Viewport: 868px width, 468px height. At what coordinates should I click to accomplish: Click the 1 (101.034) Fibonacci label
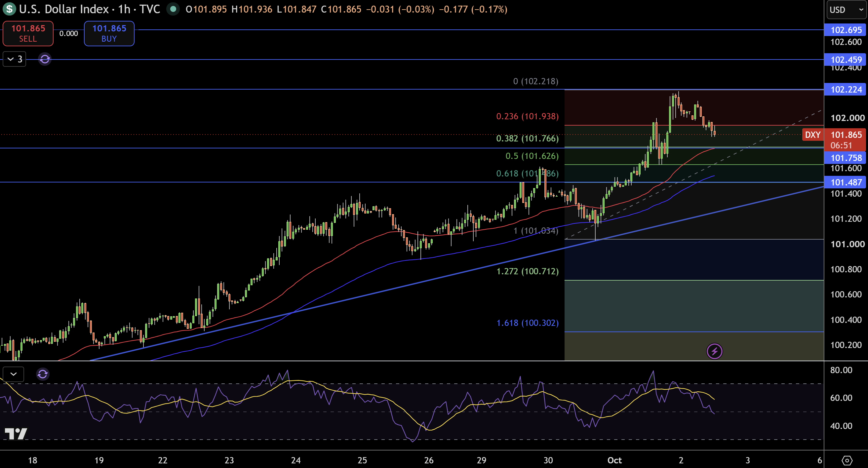(536, 231)
